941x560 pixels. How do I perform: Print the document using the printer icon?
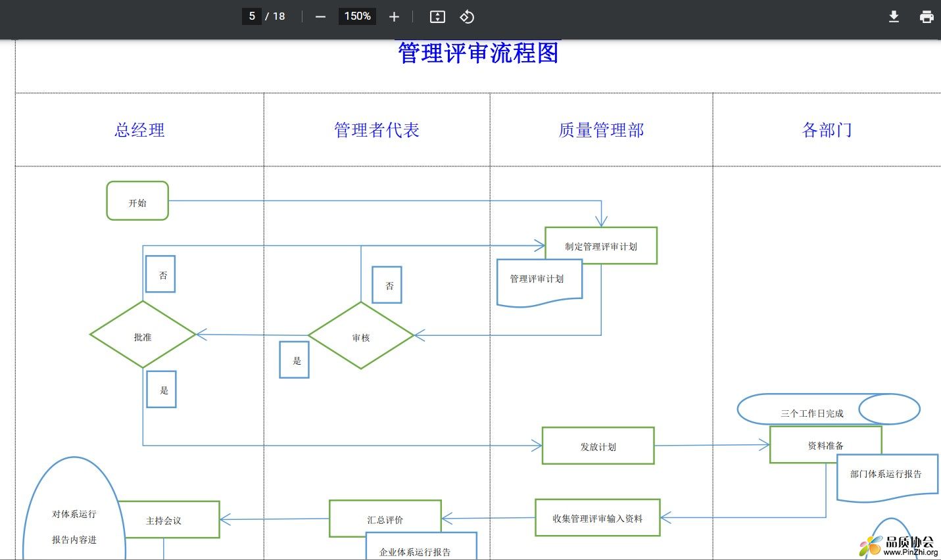[x=927, y=16]
